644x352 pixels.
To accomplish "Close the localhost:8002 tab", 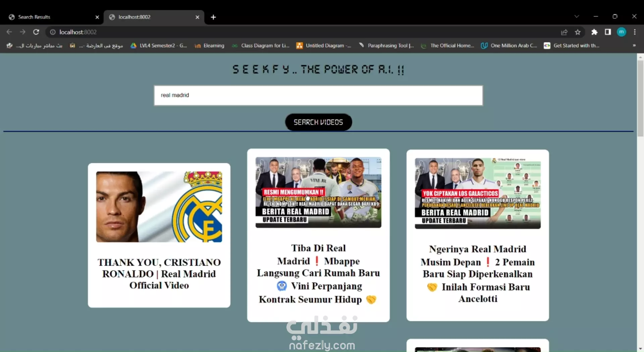I will click(x=197, y=17).
